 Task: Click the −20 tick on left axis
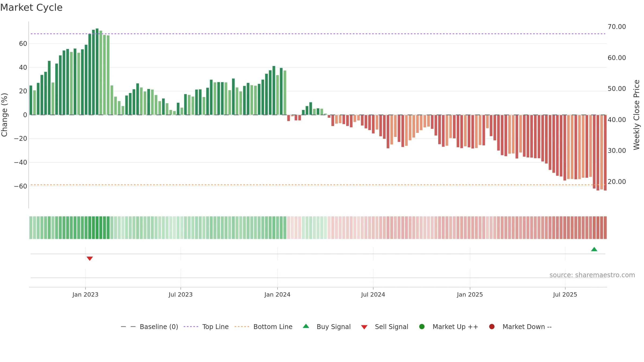tap(21, 139)
